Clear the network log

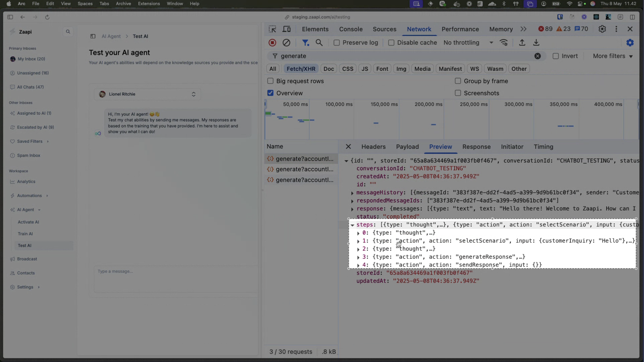[x=286, y=42]
